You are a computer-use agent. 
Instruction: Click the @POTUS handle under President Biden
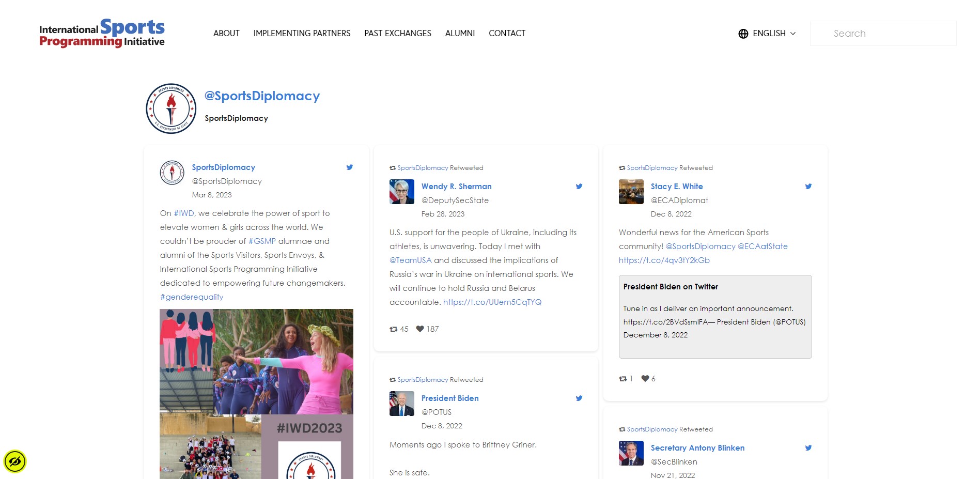pyautogui.click(x=437, y=412)
